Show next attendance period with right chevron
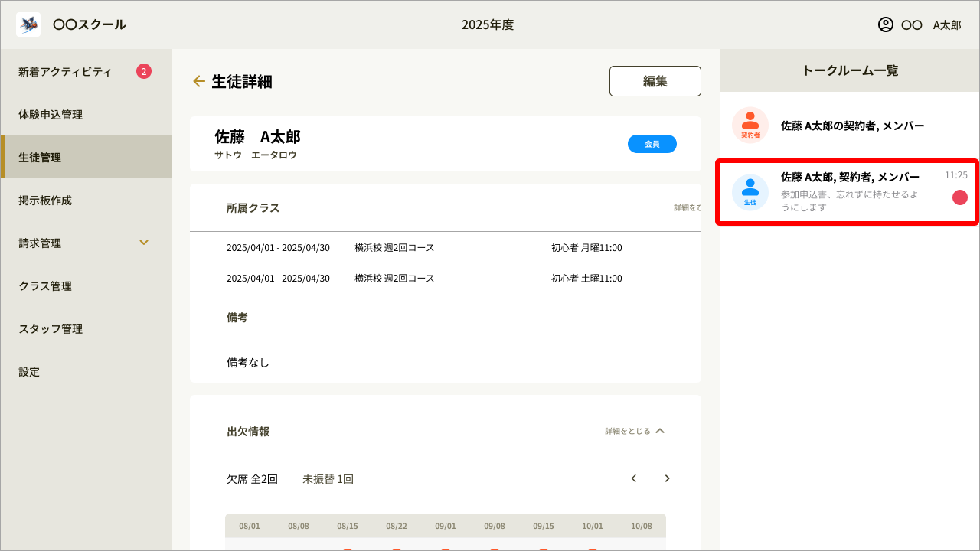This screenshot has height=551, width=980. point(667,478)
